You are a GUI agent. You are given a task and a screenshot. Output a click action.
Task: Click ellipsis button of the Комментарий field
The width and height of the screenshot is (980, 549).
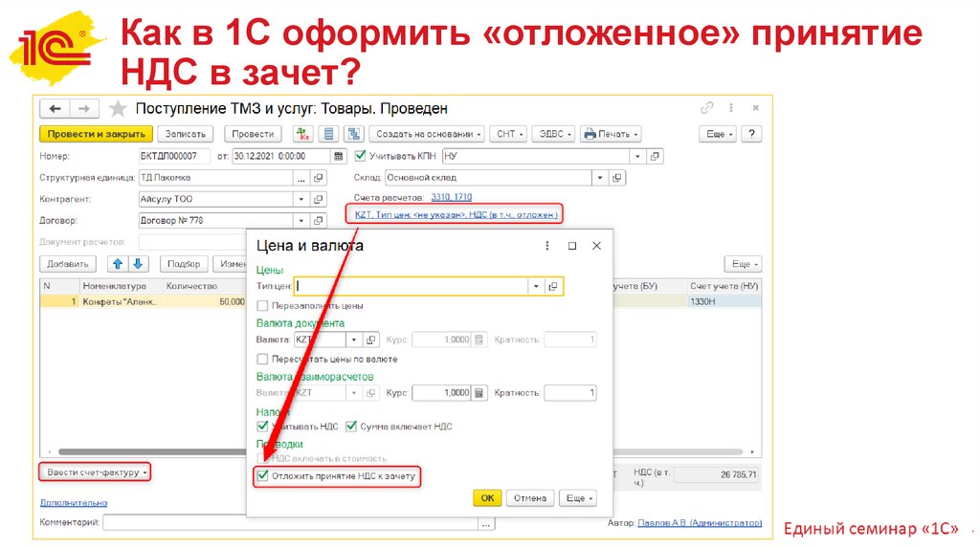pyautogui.click(x=485, y=523)
